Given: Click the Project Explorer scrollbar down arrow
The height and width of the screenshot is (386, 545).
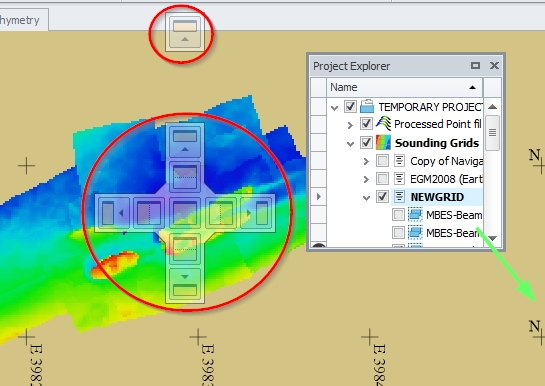Looking at the screenshot, I should (492, 238).
